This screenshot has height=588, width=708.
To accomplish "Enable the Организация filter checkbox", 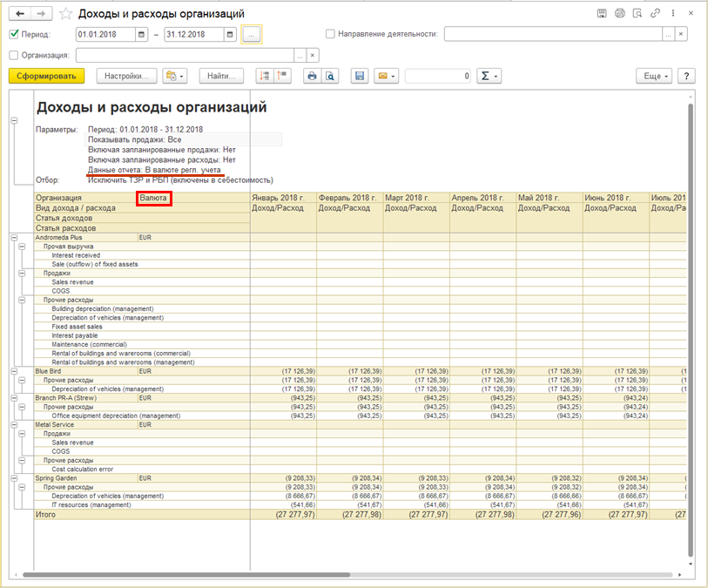I will (x=14, y=55).
